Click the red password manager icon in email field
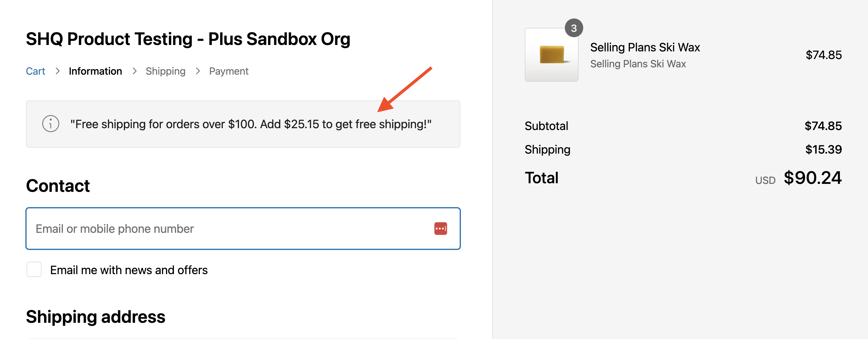This screenshot has width=868, height=339. [x=440, y=228]
